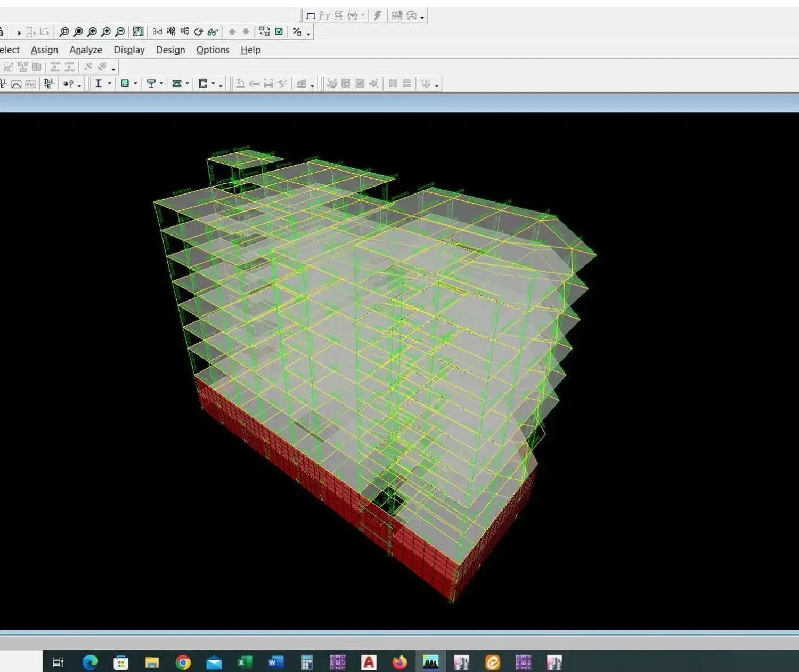Expand the Steel Frame Design dropdown arrow
This screenshot has width=799, height=672.
(x=110, y=84)
